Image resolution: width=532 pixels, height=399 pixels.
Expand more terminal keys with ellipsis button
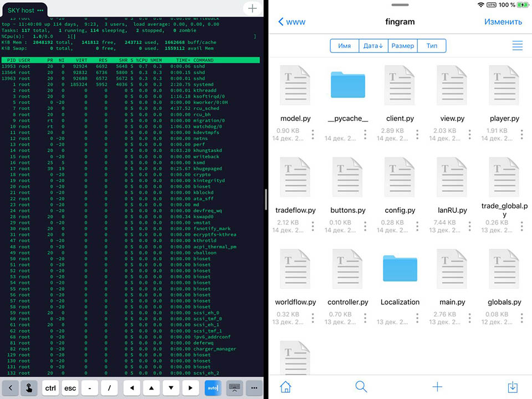[253, 388]
